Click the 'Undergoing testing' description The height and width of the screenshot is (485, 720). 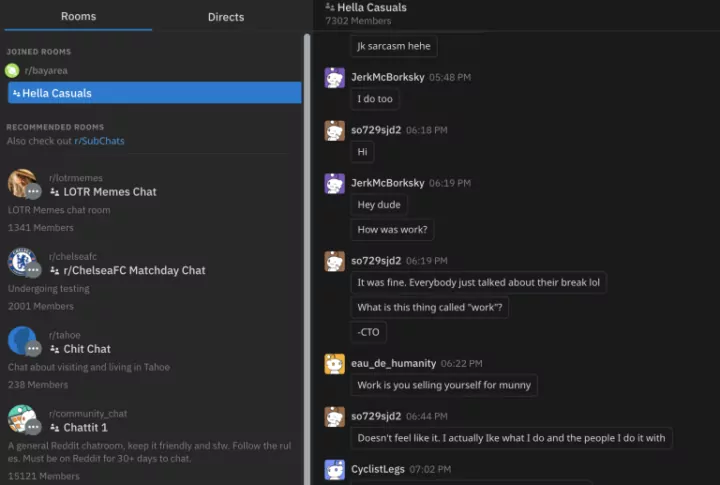(49, 289)
